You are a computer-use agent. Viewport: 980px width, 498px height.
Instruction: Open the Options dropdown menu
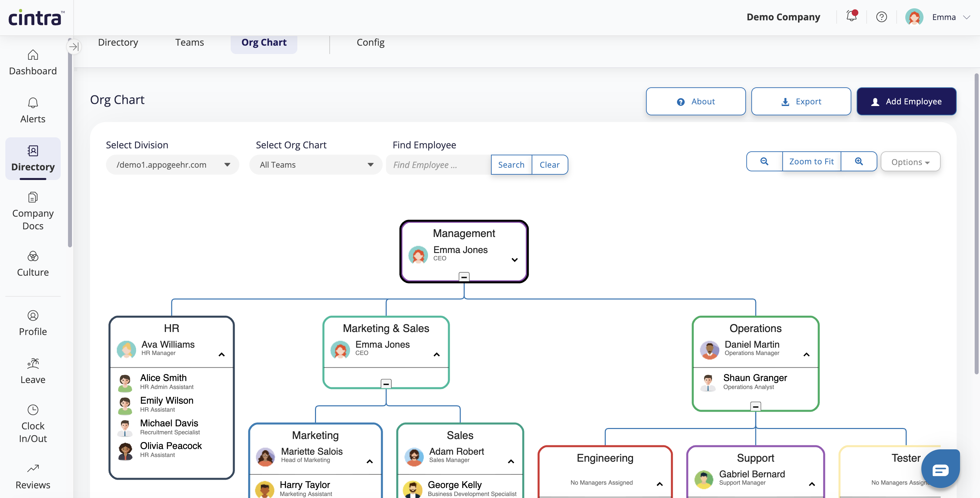(910, 162)
